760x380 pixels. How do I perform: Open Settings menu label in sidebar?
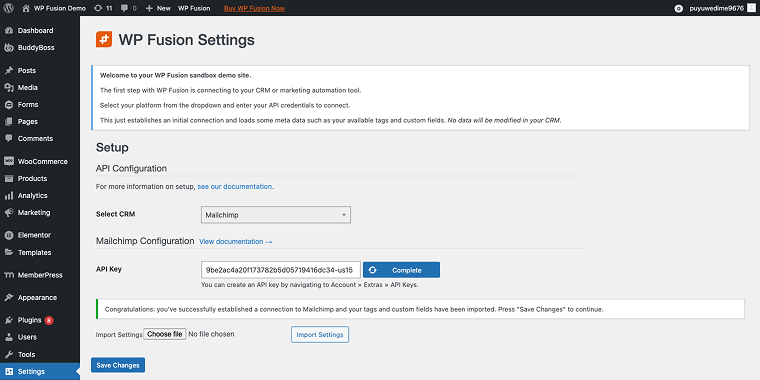click(x=32, y=372)
